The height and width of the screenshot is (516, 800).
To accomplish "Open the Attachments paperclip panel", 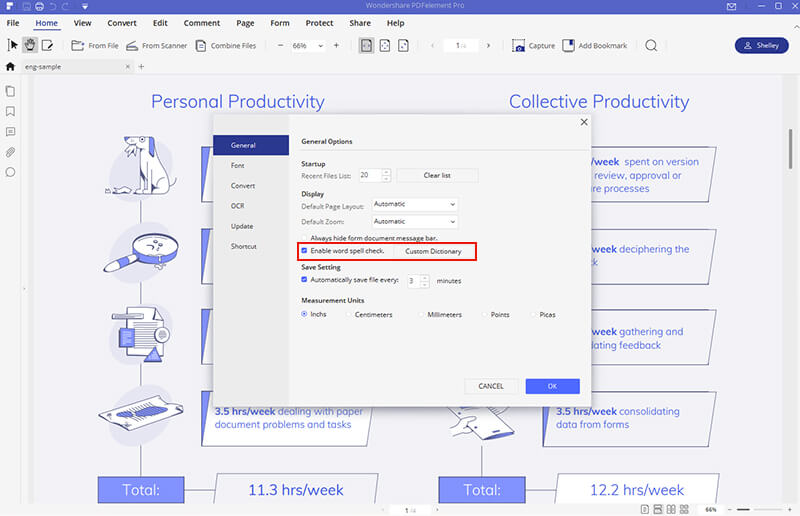I will point(10,152).
